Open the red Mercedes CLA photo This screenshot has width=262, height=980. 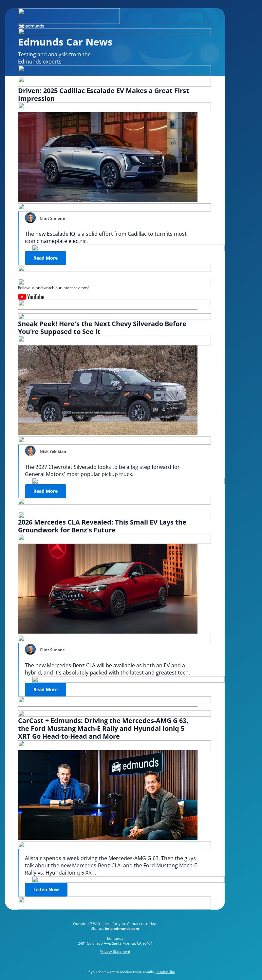click(108, 588)
